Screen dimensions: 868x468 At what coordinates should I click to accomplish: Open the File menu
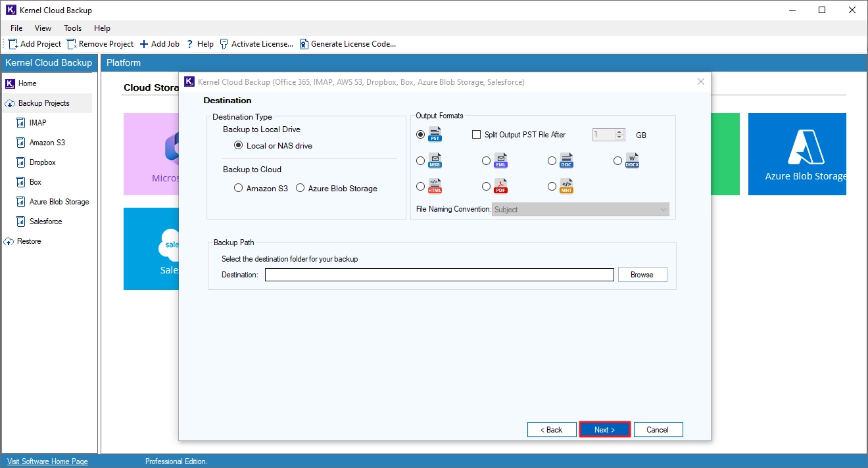(16, 28)
